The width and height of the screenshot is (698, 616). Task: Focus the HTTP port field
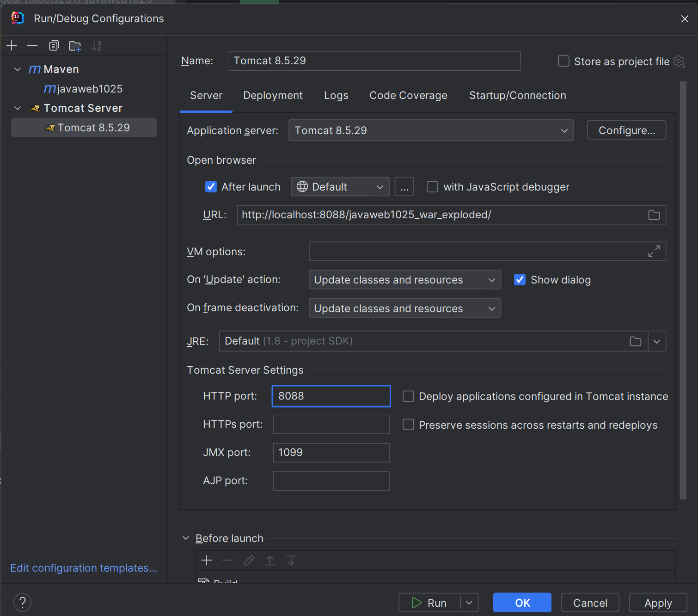click(x=331, y=396)
